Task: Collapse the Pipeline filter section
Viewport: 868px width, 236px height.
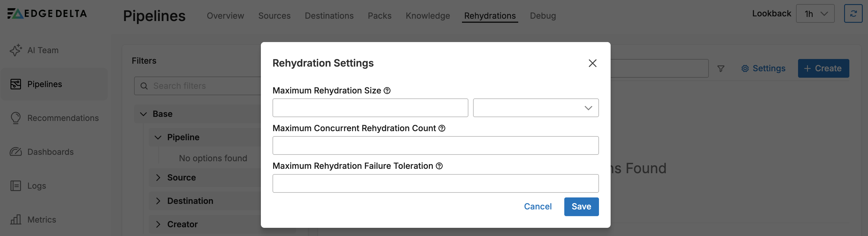Action: 158,137
